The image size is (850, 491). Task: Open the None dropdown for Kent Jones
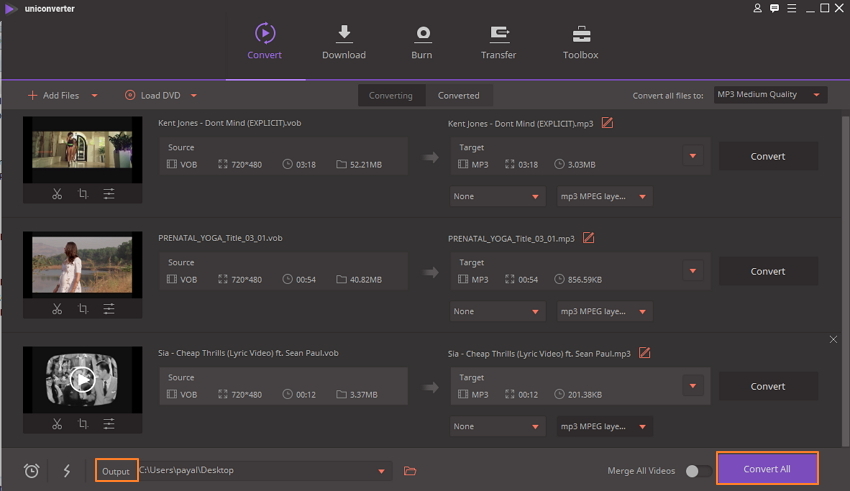click(497, 196)
